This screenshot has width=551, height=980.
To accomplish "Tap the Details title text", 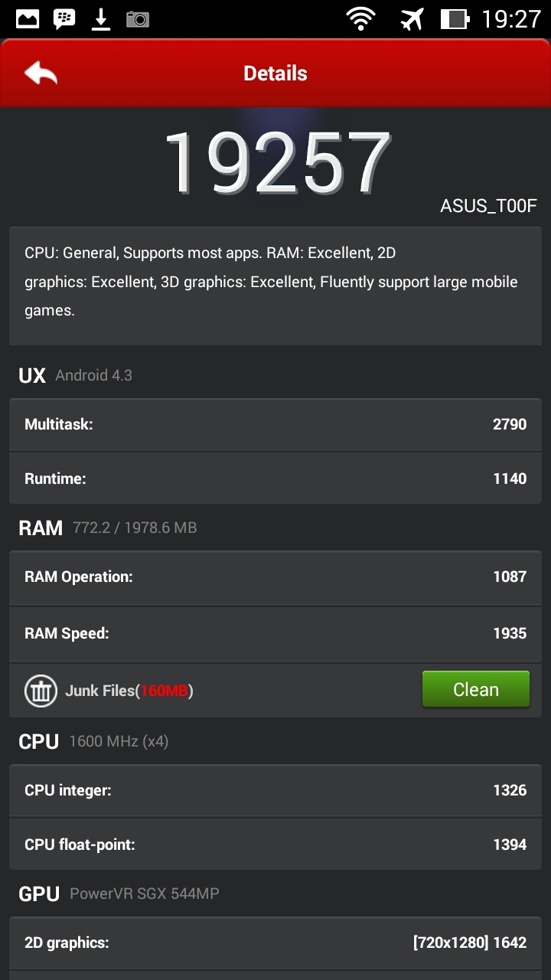I will pos(275,73).
